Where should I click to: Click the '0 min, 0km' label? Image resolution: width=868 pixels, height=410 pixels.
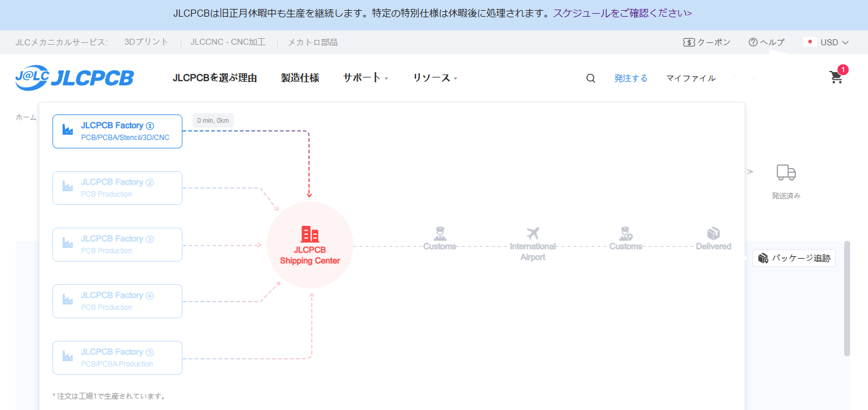(213, 120)
